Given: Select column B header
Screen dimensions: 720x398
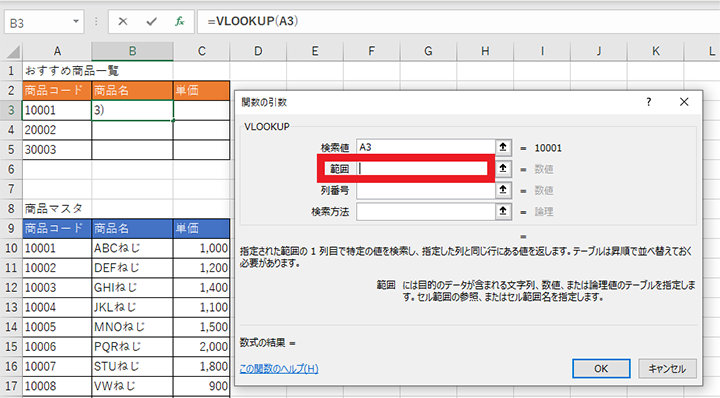Looking at the screenshot, I should click(132, 51).
